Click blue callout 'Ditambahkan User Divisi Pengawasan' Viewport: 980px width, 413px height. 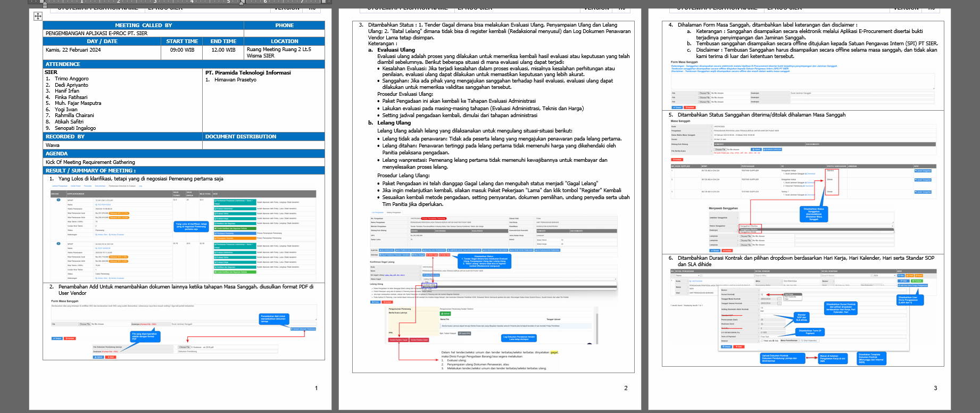(x=910, y=300)
